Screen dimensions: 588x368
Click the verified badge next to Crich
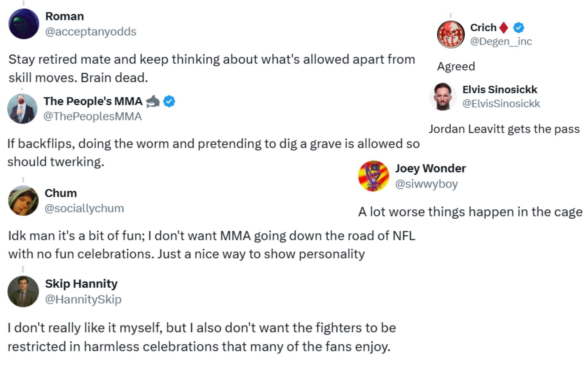[518, 28]
